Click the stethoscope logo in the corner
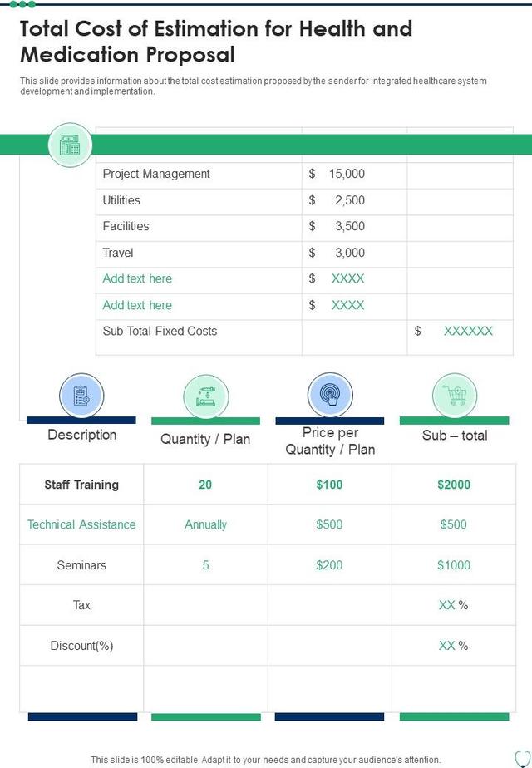The height and width of the screenshot is (768, 532). point(522,758)
